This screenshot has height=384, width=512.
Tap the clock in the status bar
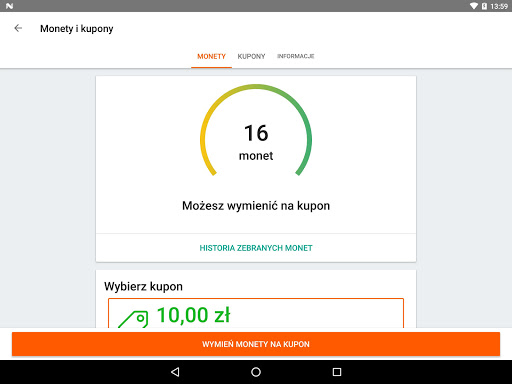click(499, 6)
